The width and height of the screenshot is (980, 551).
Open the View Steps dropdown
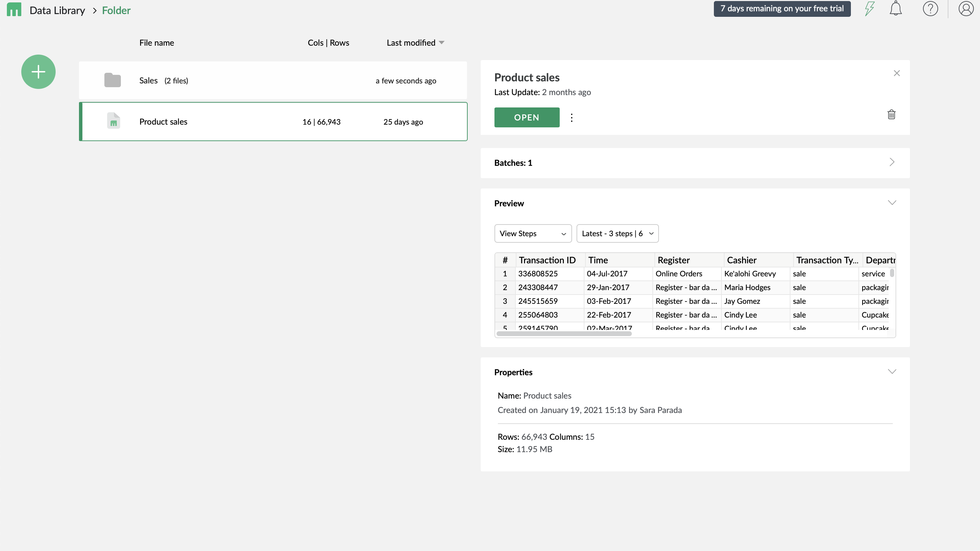click(533, 233)
